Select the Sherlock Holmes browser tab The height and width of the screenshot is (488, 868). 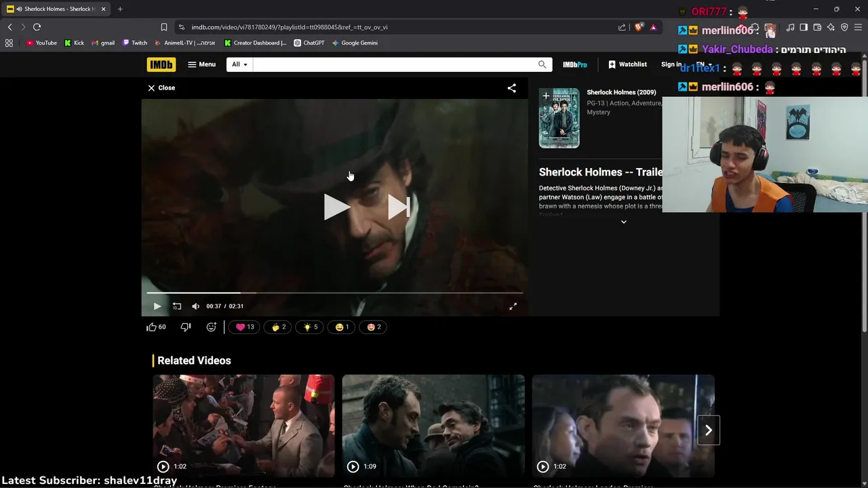[x=56, y=9]
